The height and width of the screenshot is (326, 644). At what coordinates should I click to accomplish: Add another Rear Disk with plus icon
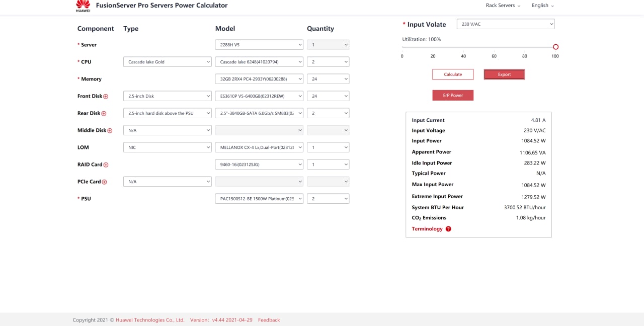[104, 114]
